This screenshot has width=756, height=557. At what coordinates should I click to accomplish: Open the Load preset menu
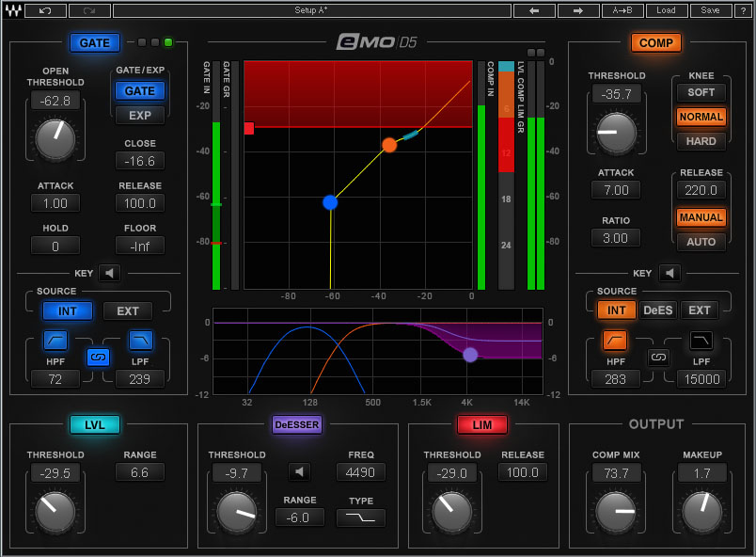coord(666,10)
